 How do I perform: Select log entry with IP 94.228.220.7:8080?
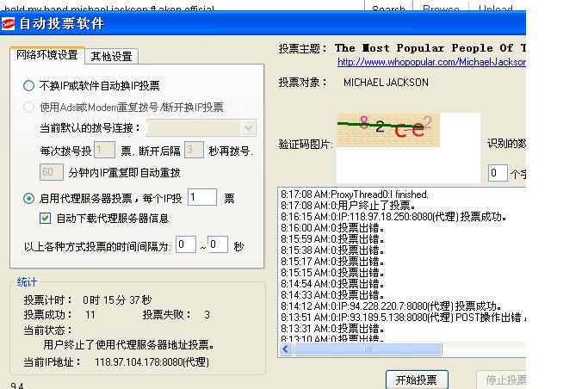[391, 306]
